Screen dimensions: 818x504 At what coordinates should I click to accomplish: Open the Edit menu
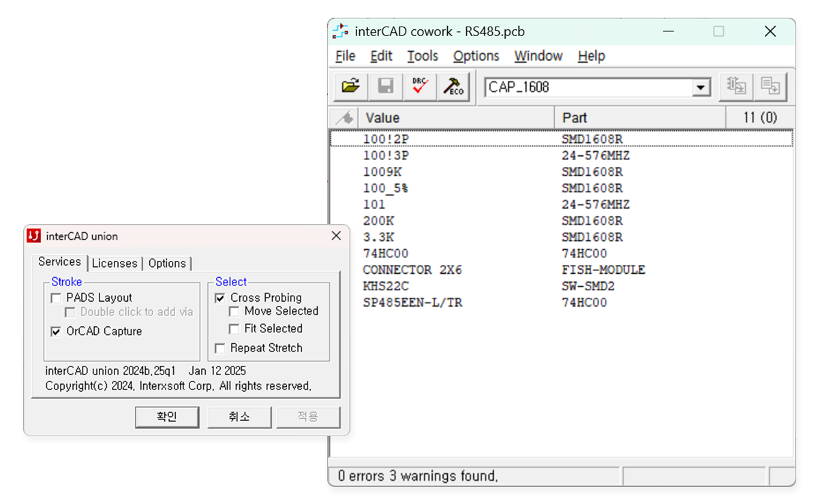[x=382, y=56]
